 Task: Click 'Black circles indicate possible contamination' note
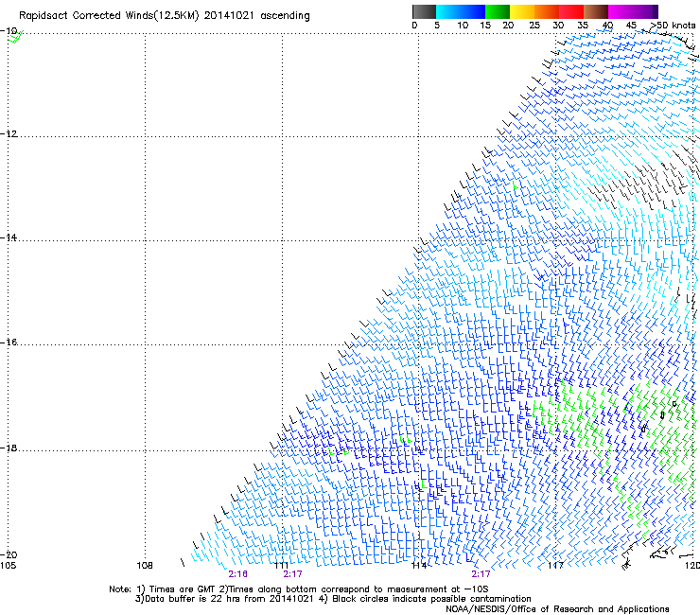429,599
